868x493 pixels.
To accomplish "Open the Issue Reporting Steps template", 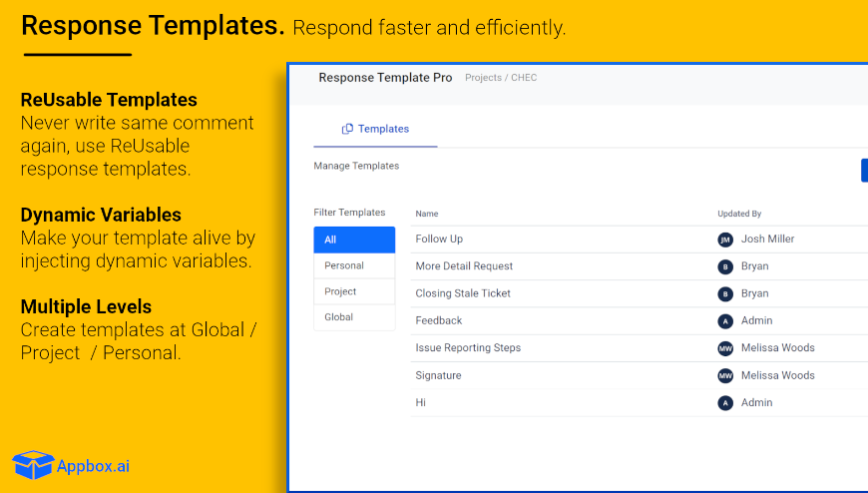I will [468, 348].
